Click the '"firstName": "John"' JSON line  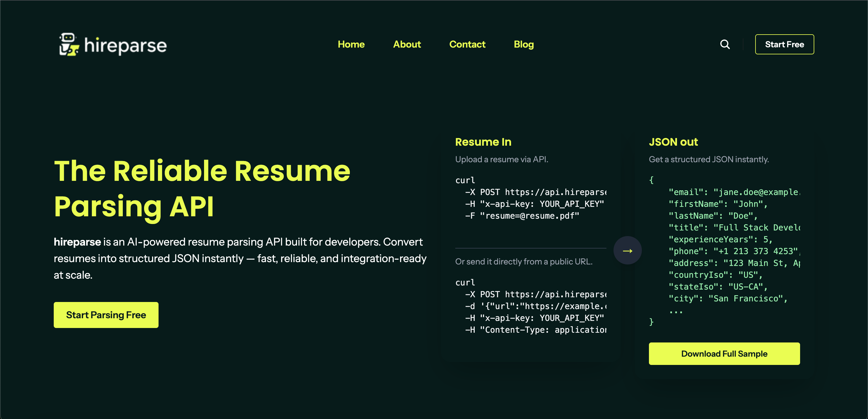point(718,204)
